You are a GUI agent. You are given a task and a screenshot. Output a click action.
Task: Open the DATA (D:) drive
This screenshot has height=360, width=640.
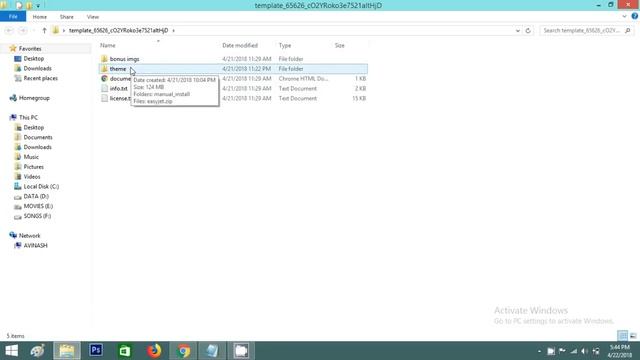click(36, 196)
